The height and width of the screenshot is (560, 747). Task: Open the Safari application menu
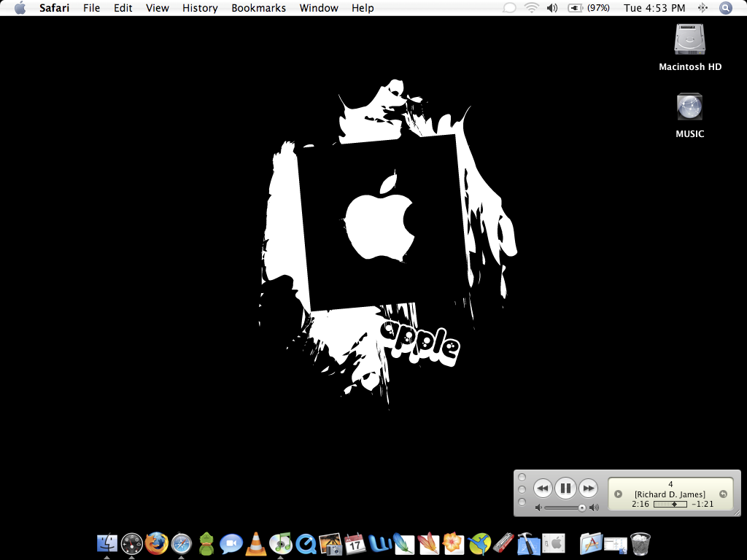point(54,8)
